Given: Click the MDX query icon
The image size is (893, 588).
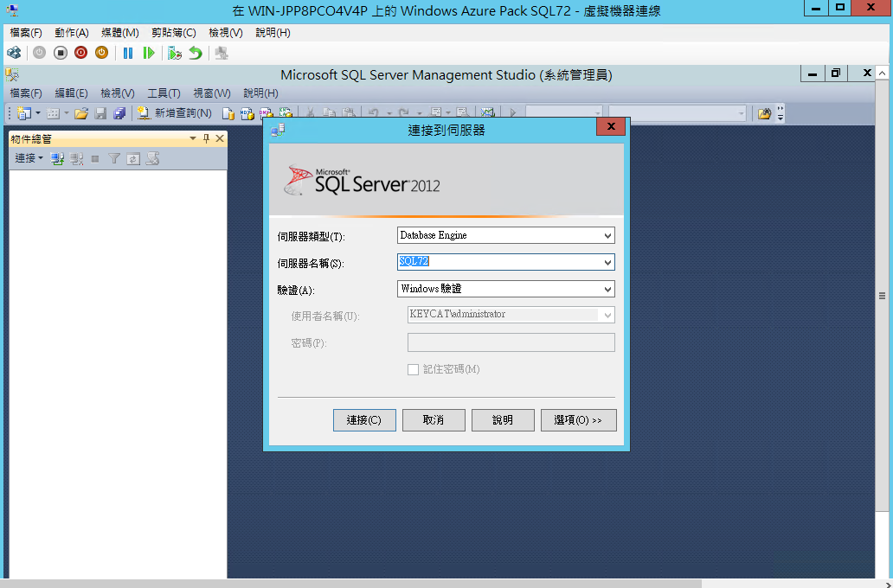Looking at the screenshot, I should [247, 113].
